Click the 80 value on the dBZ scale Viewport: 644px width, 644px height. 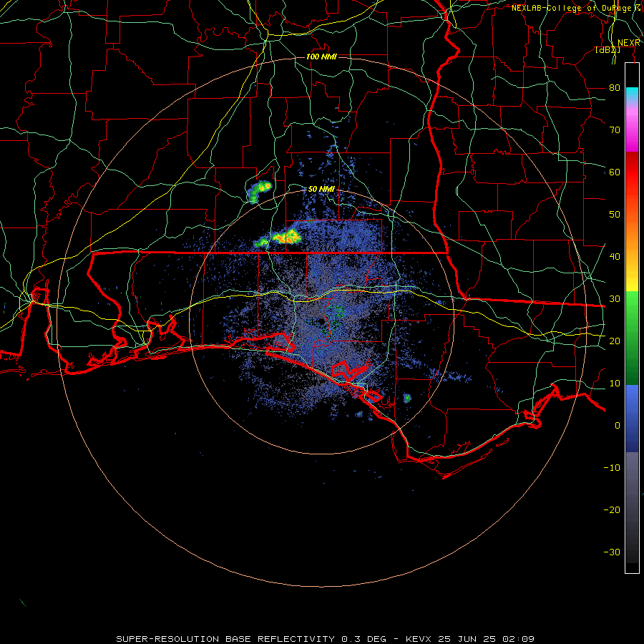tap(615, 87)
